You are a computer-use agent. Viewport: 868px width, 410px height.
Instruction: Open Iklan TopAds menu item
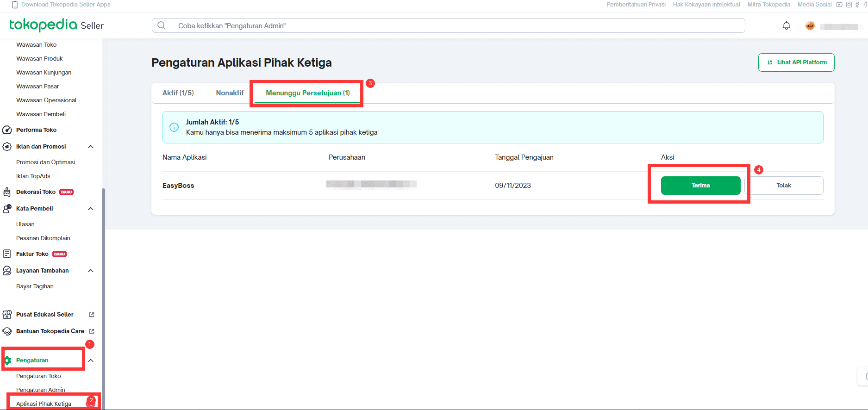pos(33,176)
